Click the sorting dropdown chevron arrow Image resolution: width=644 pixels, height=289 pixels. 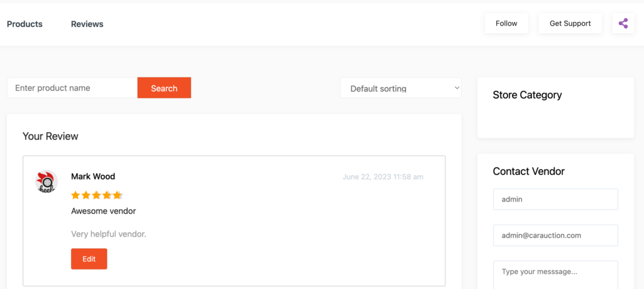(457, 88)
